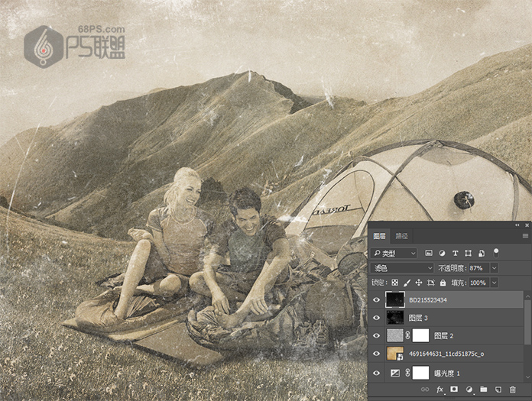
Task: Switch to the 图层 tab
Action: click(379, 236)
